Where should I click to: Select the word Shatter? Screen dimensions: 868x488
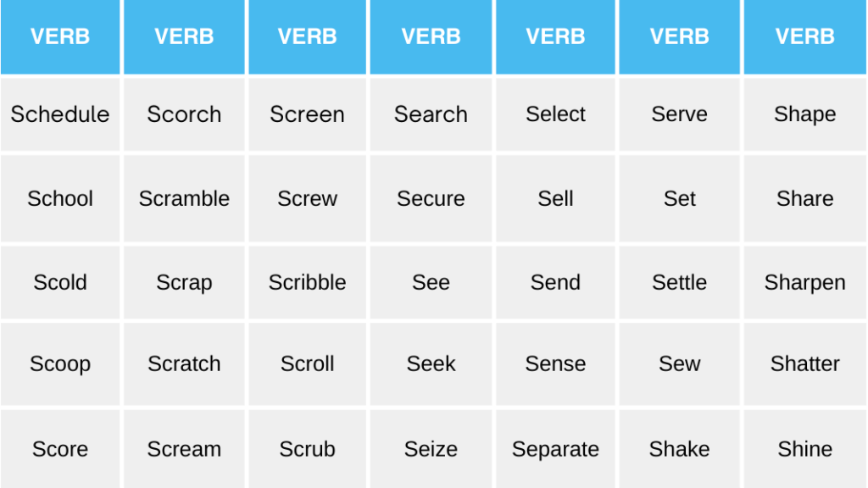tap(804, 364)
